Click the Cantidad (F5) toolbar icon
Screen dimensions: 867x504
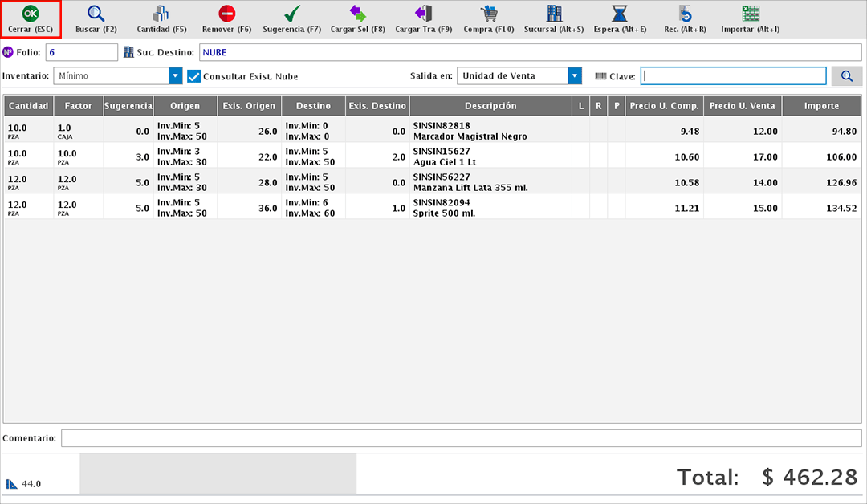(x=161, y=14)
